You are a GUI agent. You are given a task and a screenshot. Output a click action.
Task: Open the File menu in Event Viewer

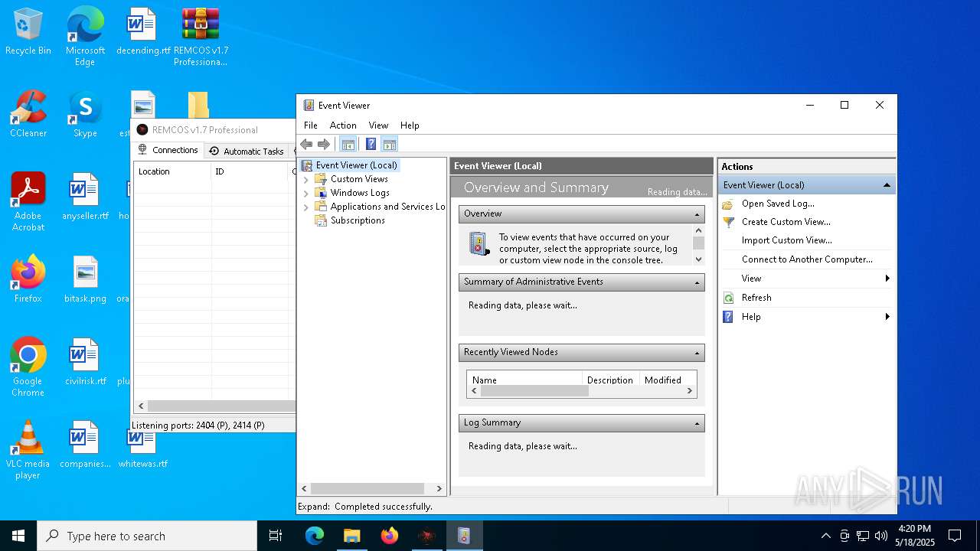(310, 125)
